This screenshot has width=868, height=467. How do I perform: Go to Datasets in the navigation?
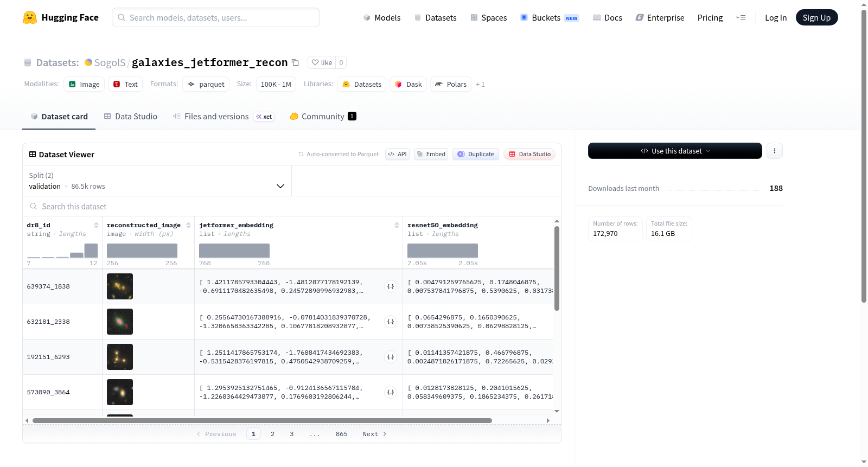coord(435,17)
